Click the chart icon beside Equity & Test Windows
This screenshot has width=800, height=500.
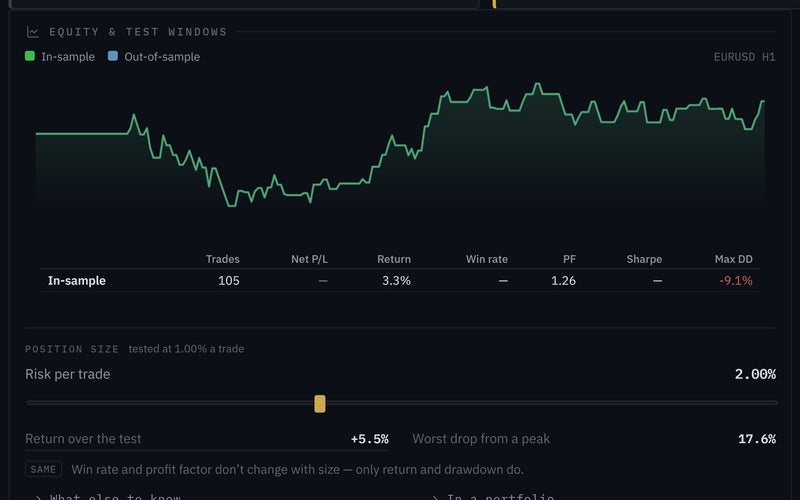click(33, 32)
